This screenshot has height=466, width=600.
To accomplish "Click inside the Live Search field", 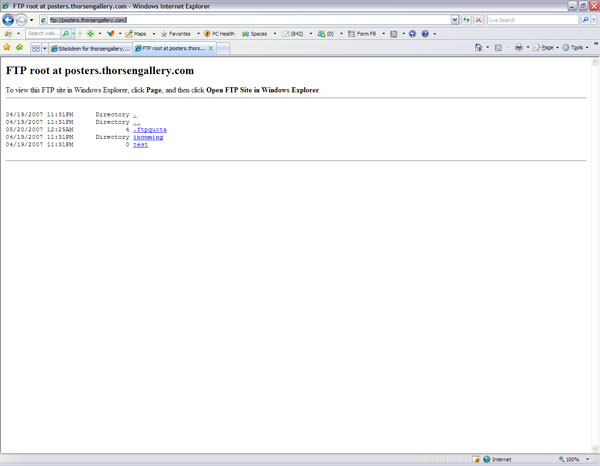I will 530,20.
